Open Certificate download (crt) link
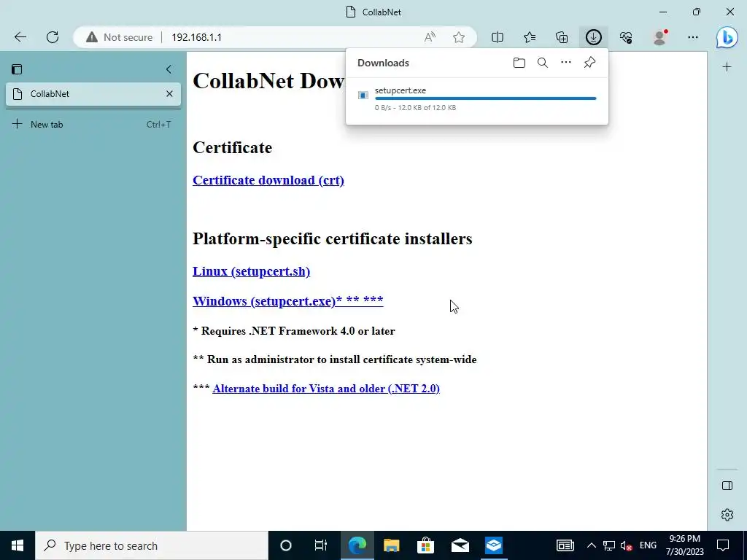 point(268,181)
